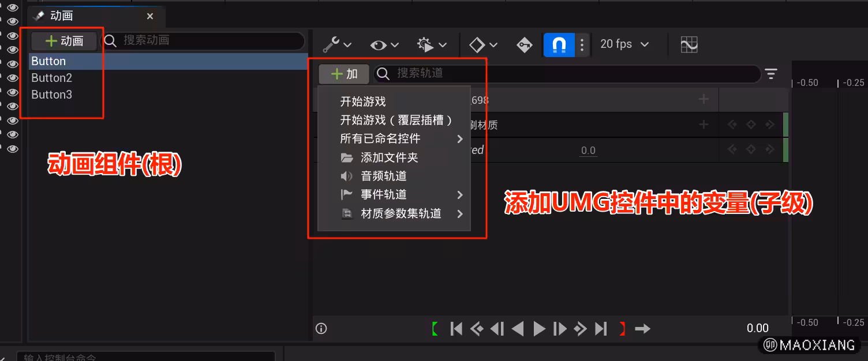Open the curve editor icon
Image resolution: width=868 pixels, height=361 pixels.
pos(689,44)
